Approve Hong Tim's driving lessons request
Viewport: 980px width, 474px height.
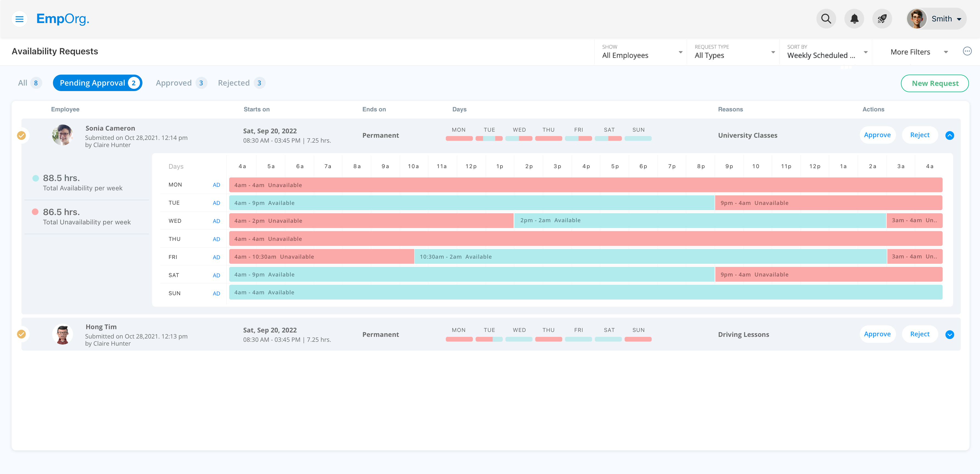point(877,334)
